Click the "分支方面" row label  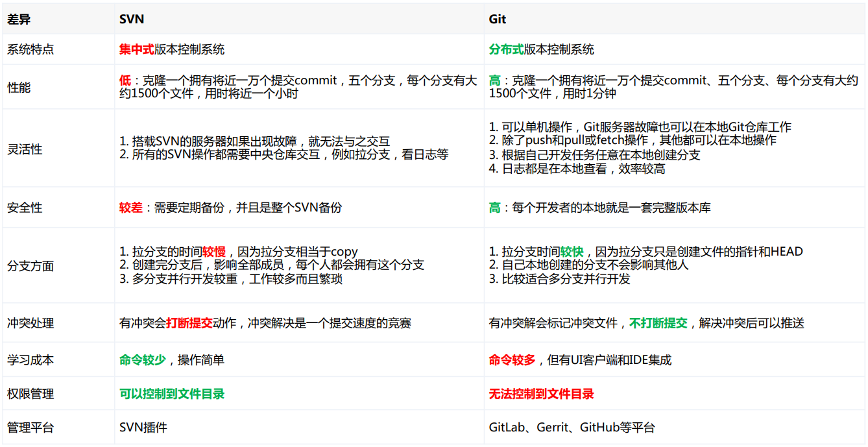[30, 266]
